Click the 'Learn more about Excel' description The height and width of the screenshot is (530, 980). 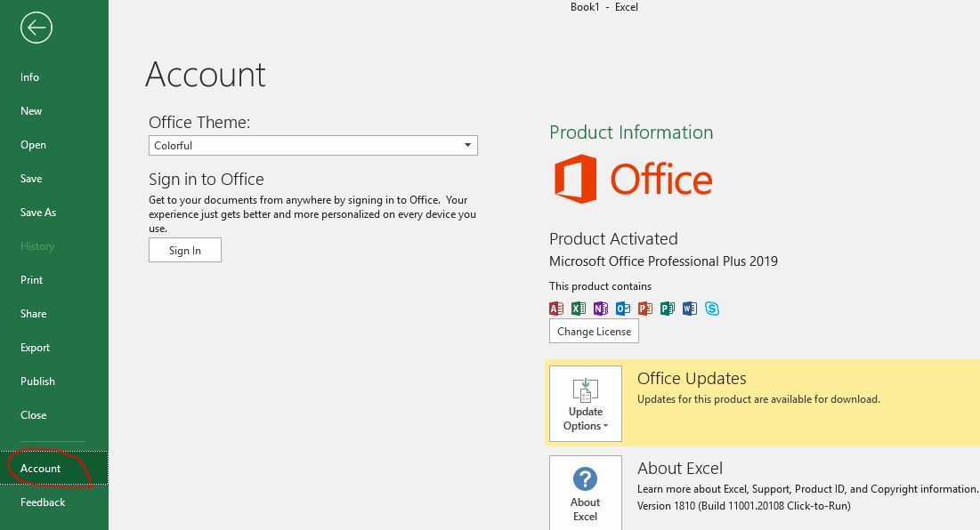pos(808,489)
